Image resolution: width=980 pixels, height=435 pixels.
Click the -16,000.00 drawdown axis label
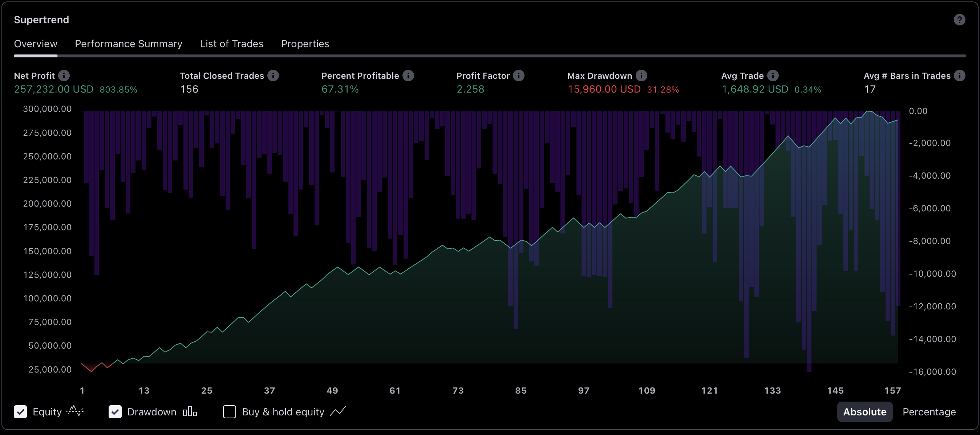(932, 372)
